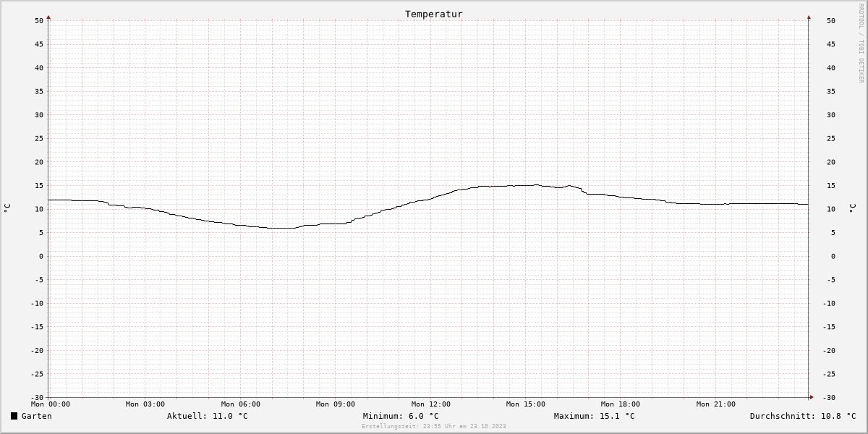Click the red arrow at the x-axis end
This screenshot has width=868, height=434.
click(812, 397)
